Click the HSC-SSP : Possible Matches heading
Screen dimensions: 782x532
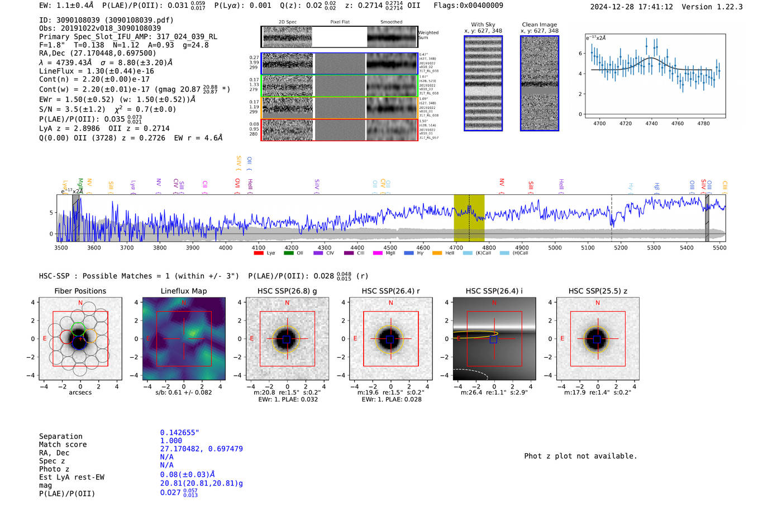point(139,276)
